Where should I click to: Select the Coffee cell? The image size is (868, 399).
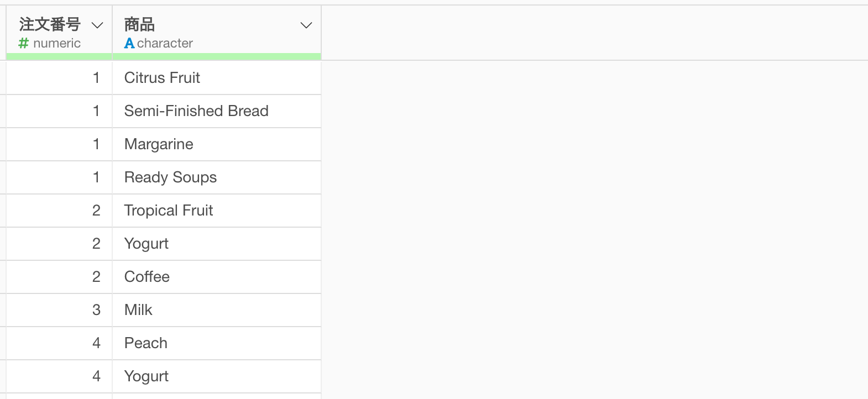(x=217, y=277)
